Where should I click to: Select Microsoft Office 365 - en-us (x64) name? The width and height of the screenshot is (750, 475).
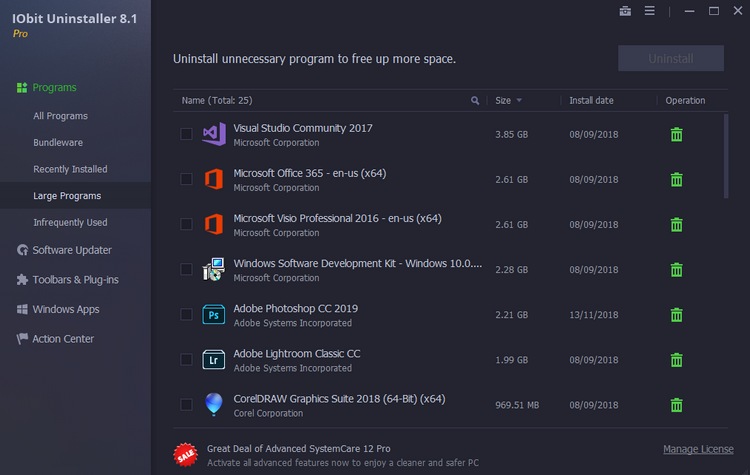309,173
